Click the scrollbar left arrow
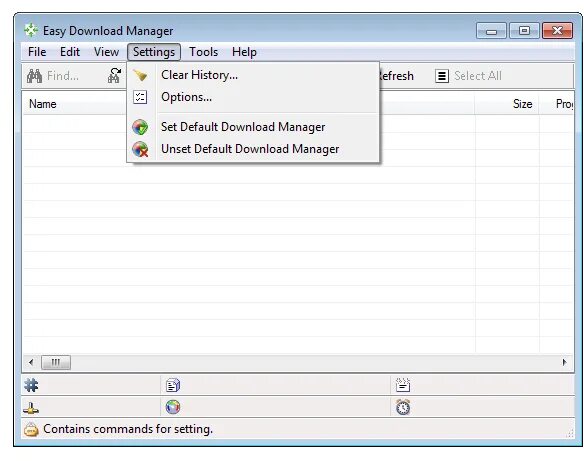Image resolution: width=584 pixels, height=461 pixels. 31,362
